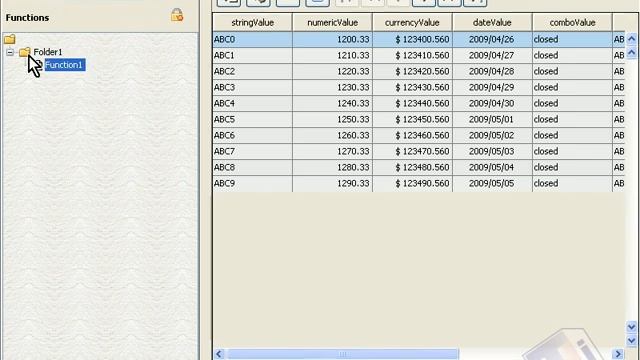The image size is (640, 360).
Task: Click date cell 2009/05/02
Action: coord(492,136)
